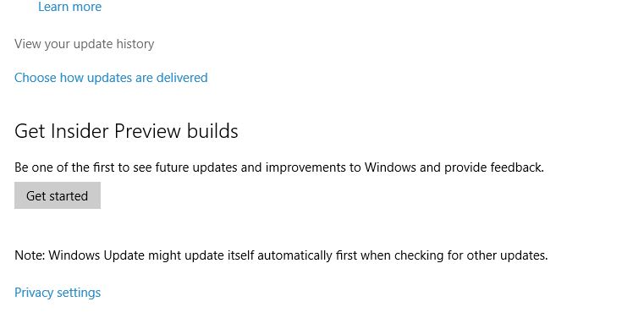Go to privacy settings at the bottom
The height and width of the screenshot is (329, 644).
pyautogui.click(x=58, y=293)
